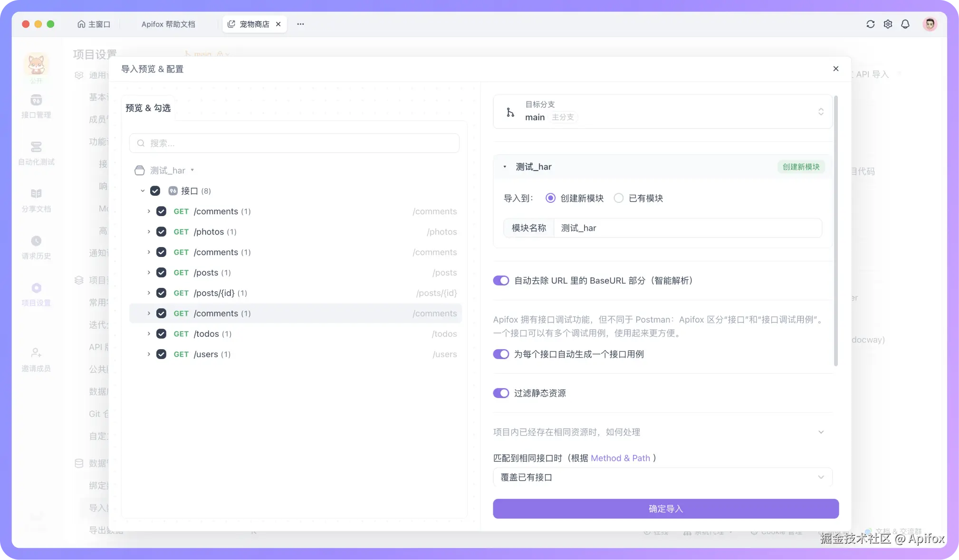The width and height of the screenshot is (959, 560).
Task: Disable the 过滤静态资源 toggle
Action: coord(501,393)
